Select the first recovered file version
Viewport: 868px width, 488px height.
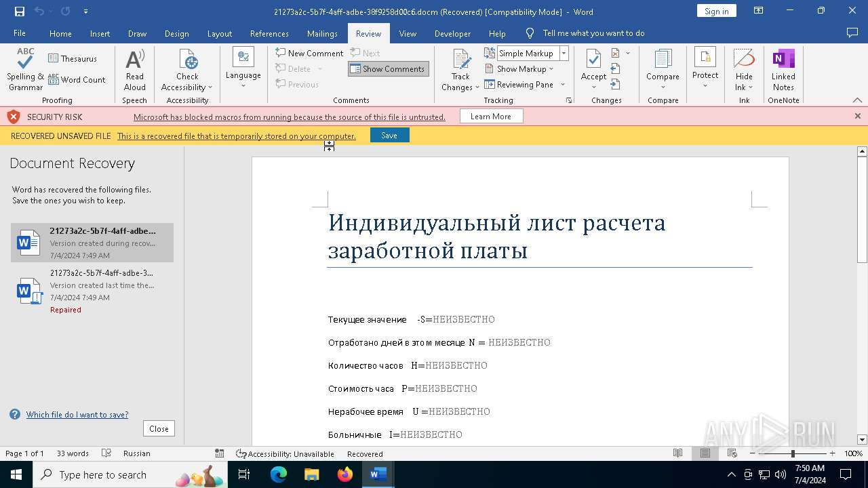[x=92, y=243]
